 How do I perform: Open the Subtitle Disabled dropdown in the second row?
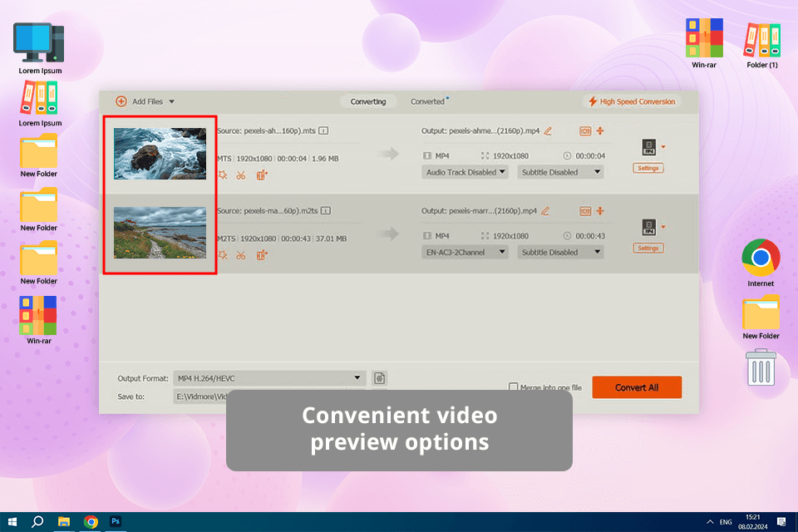click(x=560, y=252)
